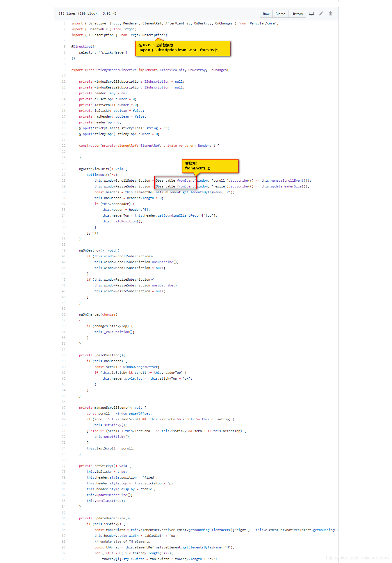
Task: Click 'constructor' keyword on line 22
Action: coord(90,146)
